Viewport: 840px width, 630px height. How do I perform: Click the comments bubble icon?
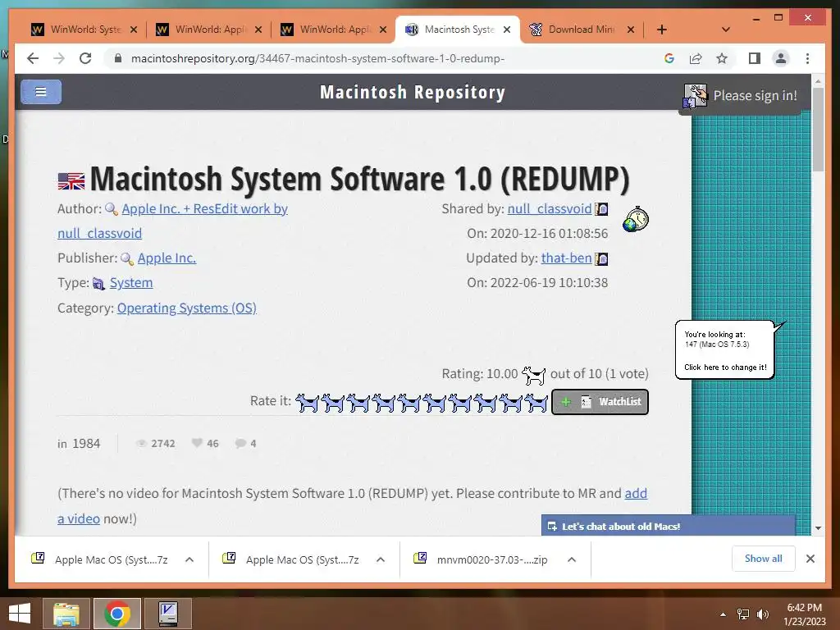coord(240,443)
